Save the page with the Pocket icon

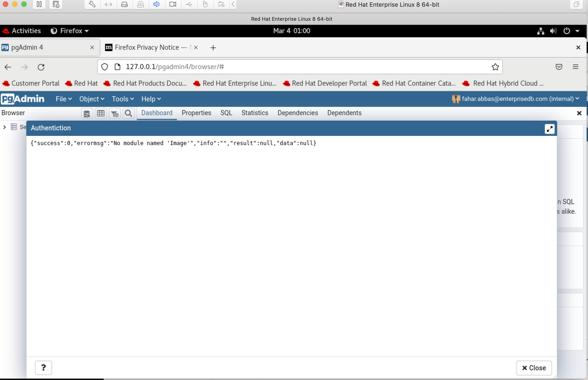(559, 67)
